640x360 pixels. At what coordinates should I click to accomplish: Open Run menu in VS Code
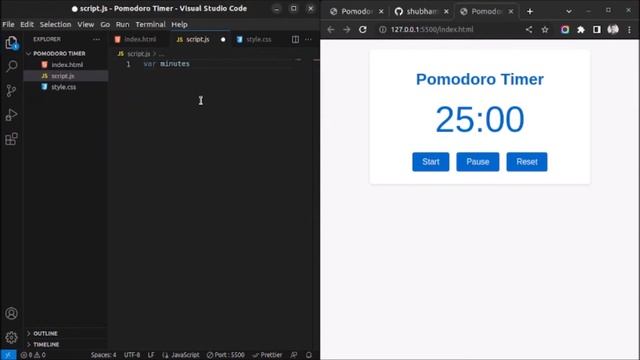click(122, 24)
